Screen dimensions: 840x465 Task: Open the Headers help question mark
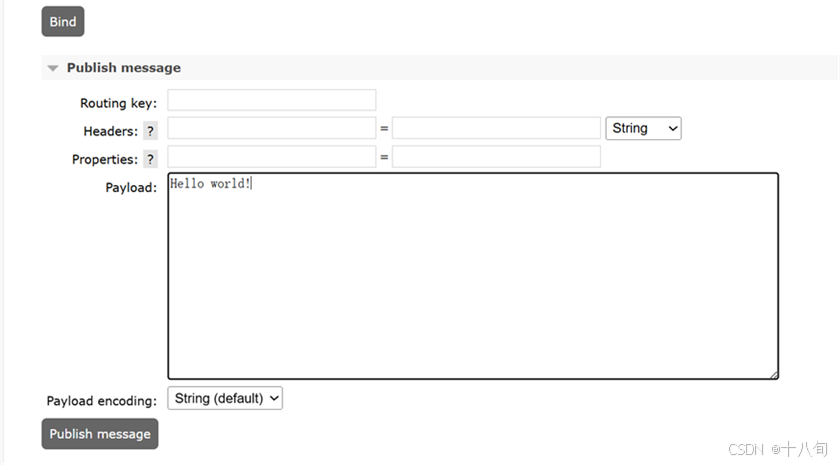pyautogui.click(x=151, y=131)
